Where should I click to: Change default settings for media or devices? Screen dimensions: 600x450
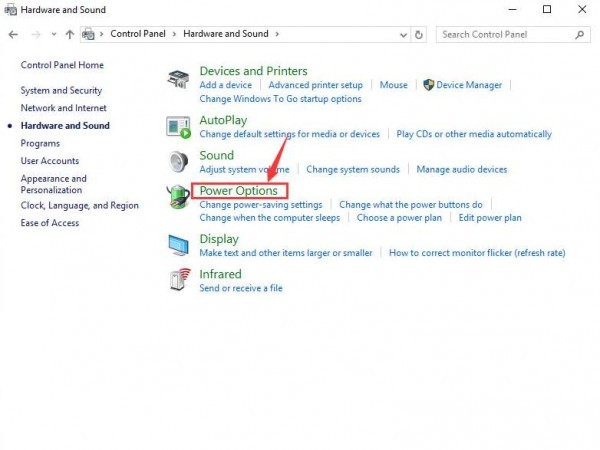tap(289, 134)
